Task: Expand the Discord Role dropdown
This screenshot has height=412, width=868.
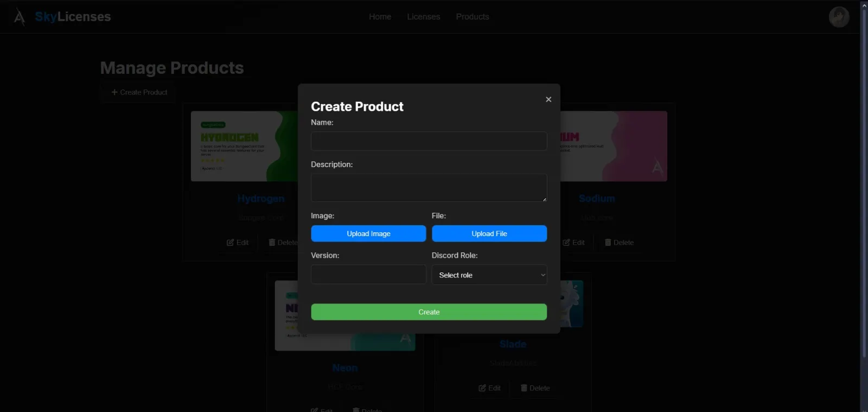Action: (489, 275)
